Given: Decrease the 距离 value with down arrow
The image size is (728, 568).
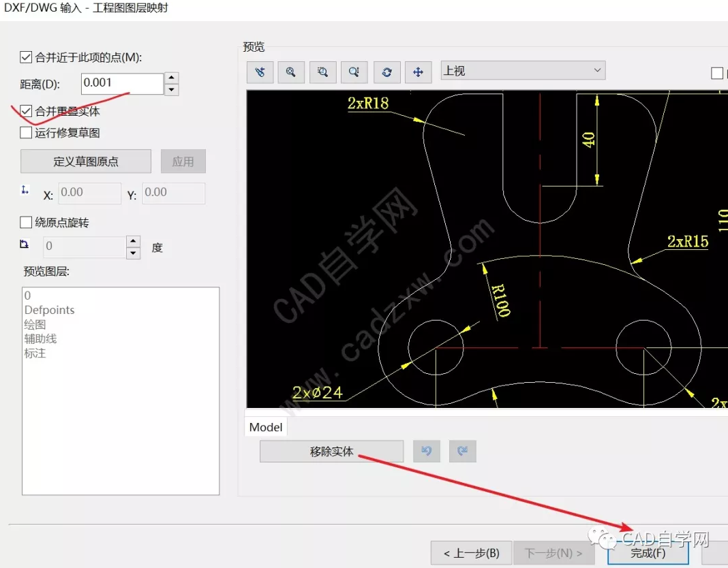Looking at the screenshot, I should [x=172, y=90].
